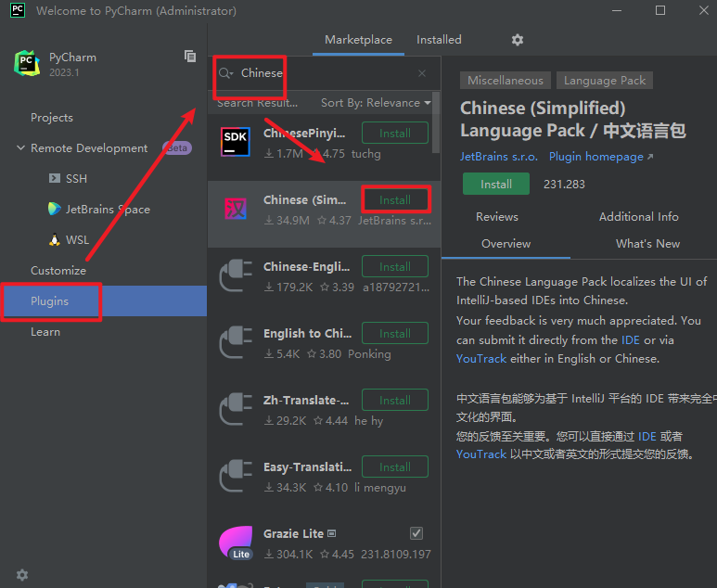Clear the plugin search text with the X icon
The image size is (717, 588).
tap(422, 73)
